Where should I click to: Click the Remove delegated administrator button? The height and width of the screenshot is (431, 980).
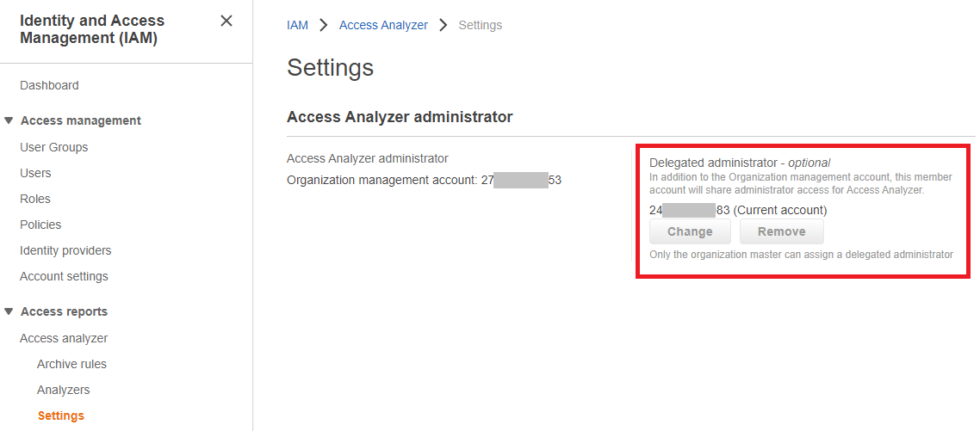782,231
